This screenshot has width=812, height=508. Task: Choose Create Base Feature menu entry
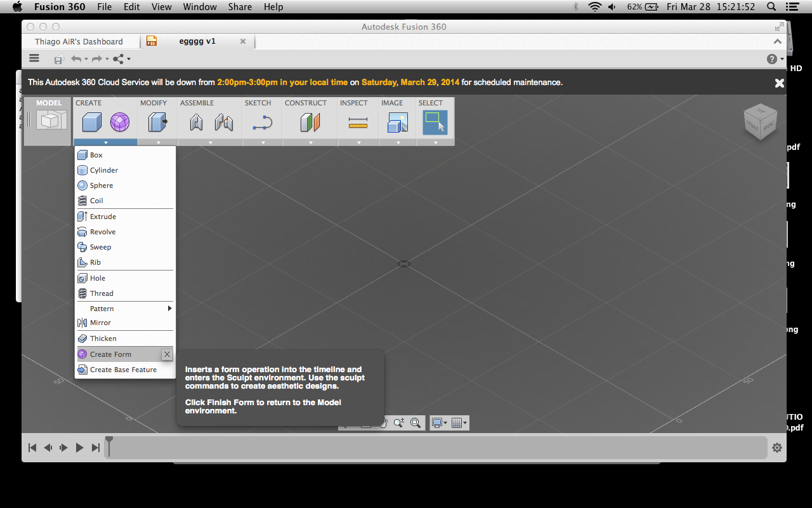125,370
